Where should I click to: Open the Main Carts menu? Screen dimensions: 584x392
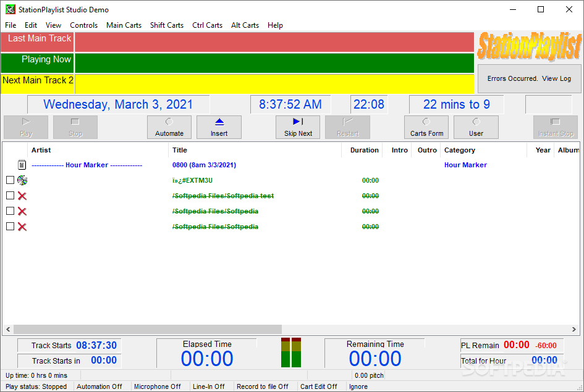pos(124,25)
